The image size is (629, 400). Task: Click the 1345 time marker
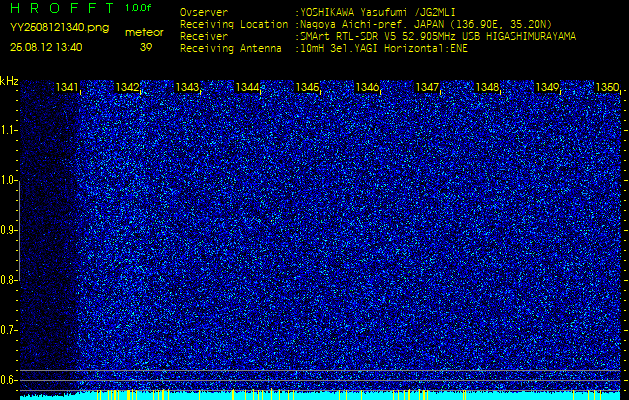tap(307, 87)
